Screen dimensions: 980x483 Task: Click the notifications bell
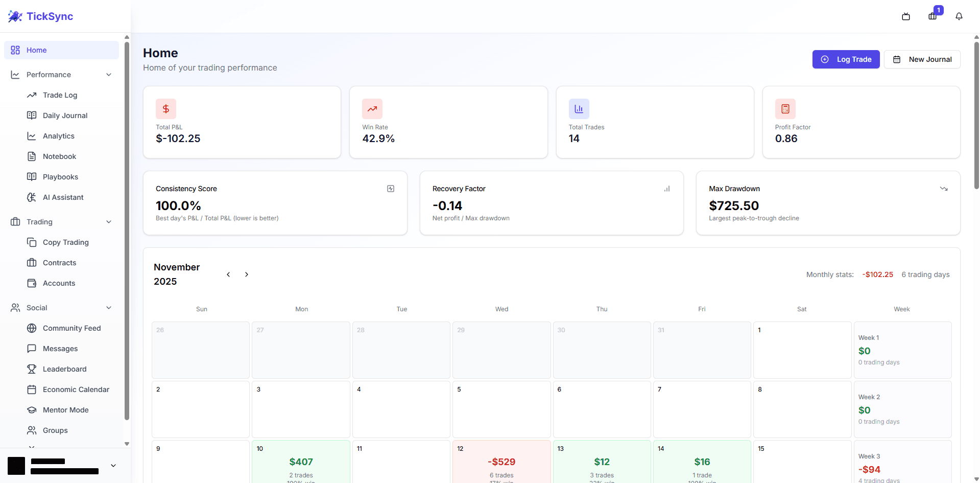pos(959,16)
